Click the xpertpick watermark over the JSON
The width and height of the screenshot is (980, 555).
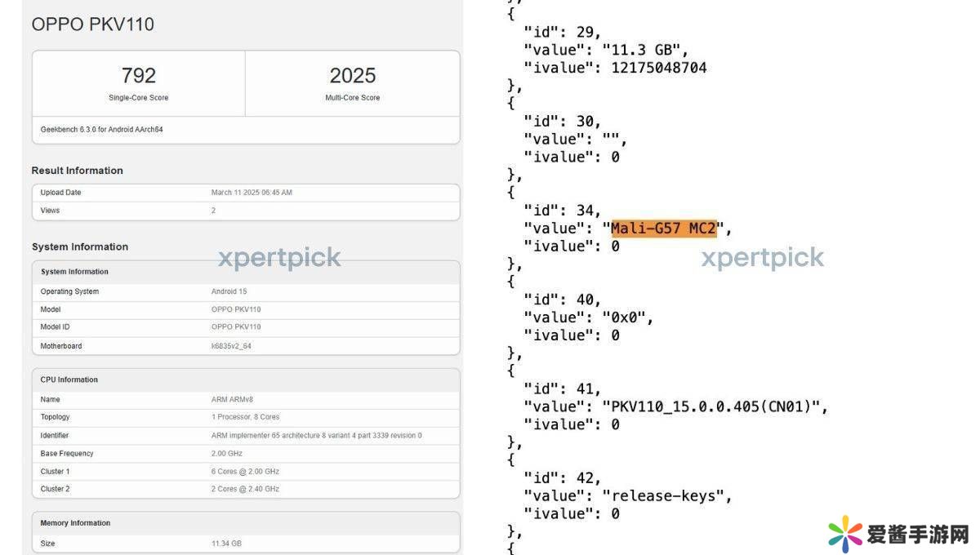[762, 258]
